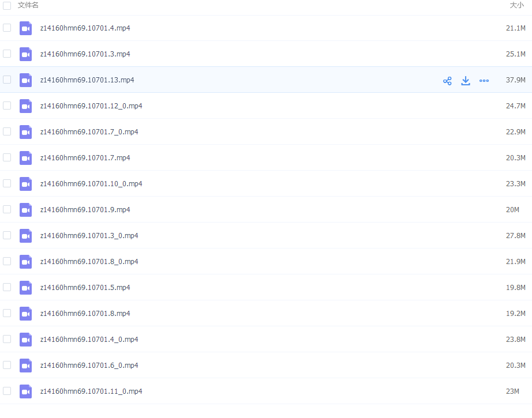Click video icon of z14160hmn69.10701.8.mp4
The height and width of the screenshot is (418, 532).
point(26,314)
